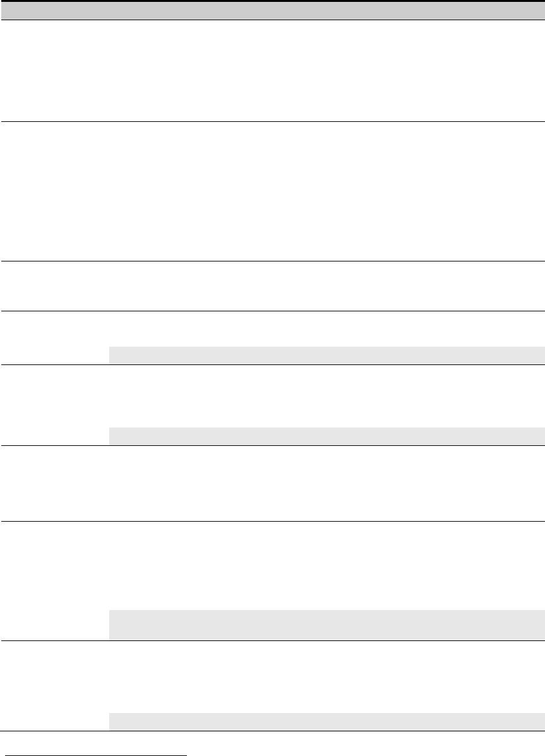The image size is (545, 756).
Task: Click the fifth row's empty left cell
Action: 54,405
